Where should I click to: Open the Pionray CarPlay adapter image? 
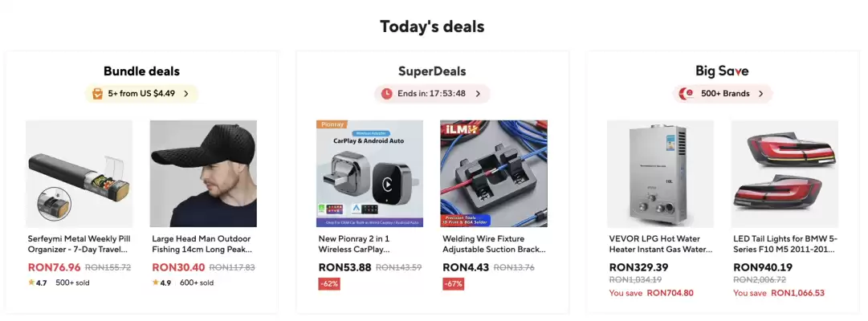pos(370,173)
